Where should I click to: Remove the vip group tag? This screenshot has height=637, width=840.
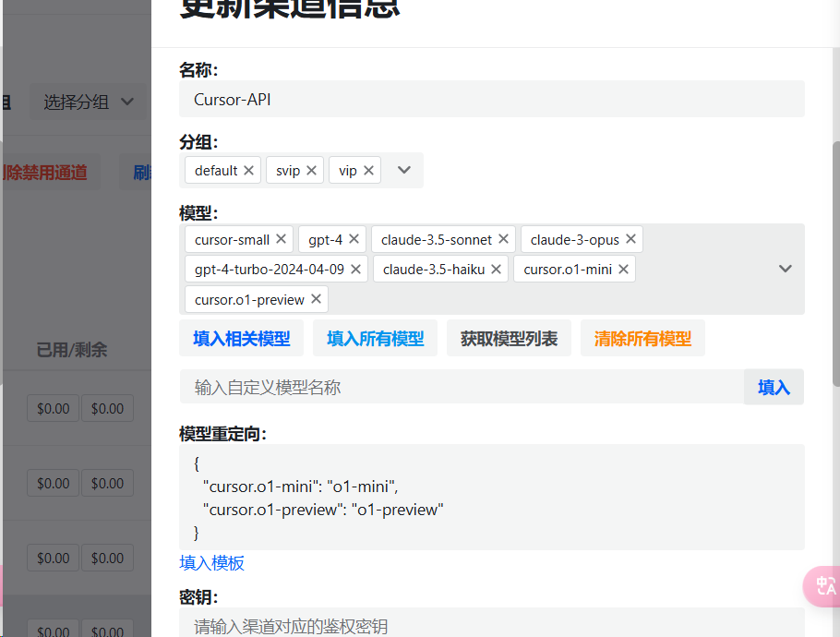pyautogui.click(x=368, y=171)
